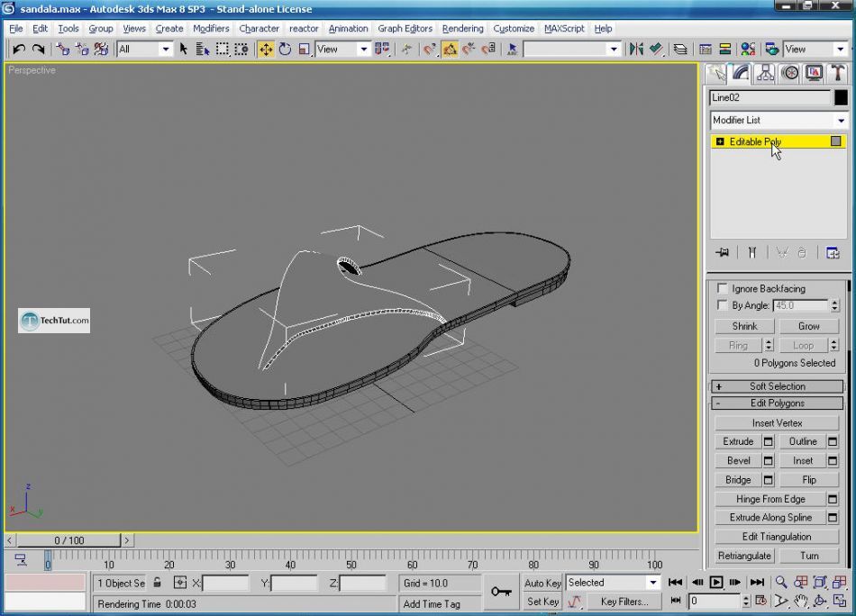Enable the By Angle checkbox
Image resolution: width=856 pixels, height=616 pixels.
723,305
